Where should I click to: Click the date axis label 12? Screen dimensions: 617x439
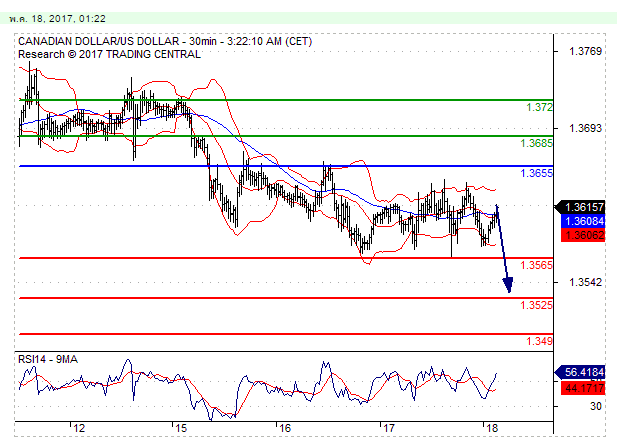click(x=79, y=428)
